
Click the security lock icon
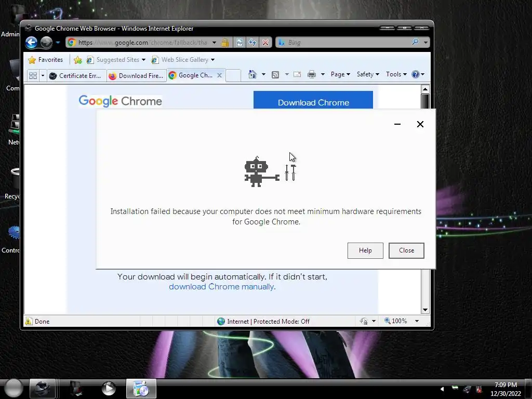(x=225, y=43)
